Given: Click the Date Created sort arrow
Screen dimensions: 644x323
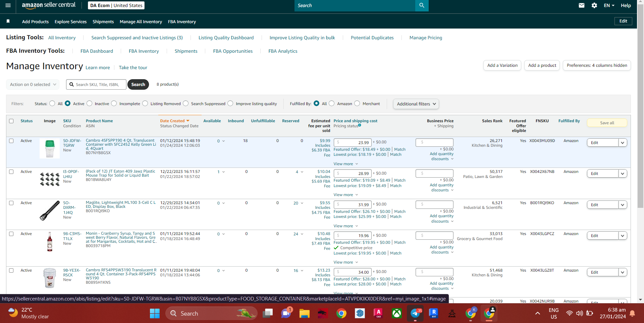Looking at the screenshot, I should pos(188,121).
